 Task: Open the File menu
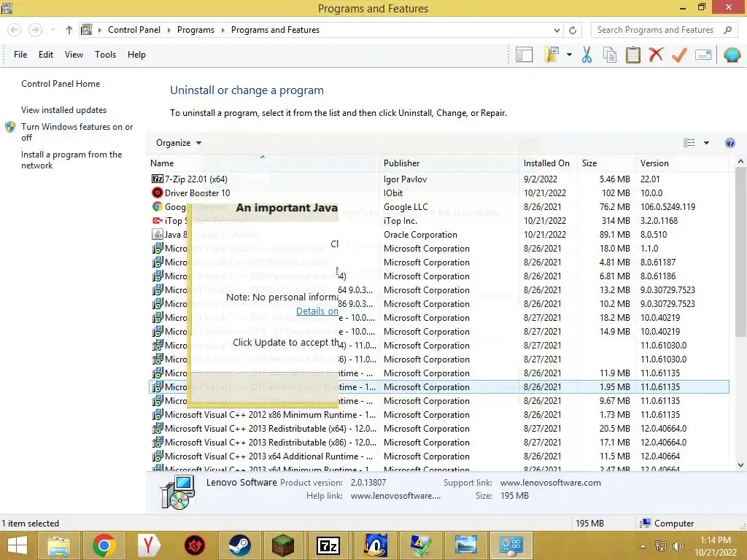click(x=20, y=55)
